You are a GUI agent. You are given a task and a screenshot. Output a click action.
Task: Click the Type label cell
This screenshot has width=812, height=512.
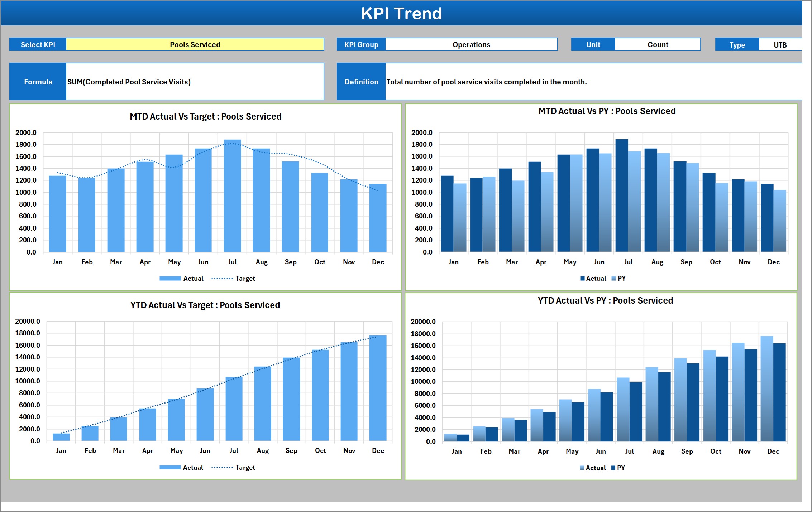tap(737, 45)
